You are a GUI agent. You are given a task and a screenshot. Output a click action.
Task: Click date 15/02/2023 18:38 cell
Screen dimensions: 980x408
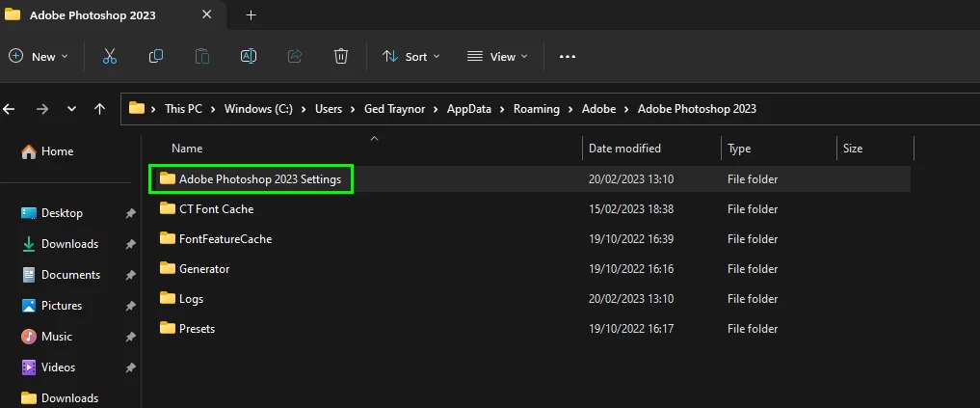pyautogui.click(x=630, y=209)
